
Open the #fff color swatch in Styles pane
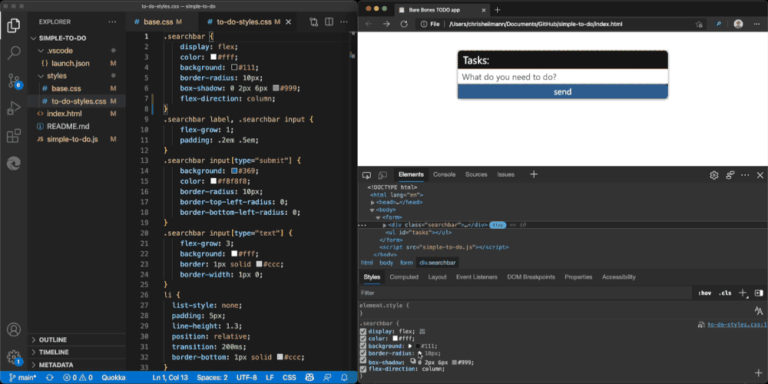click(x=395, y=338)
